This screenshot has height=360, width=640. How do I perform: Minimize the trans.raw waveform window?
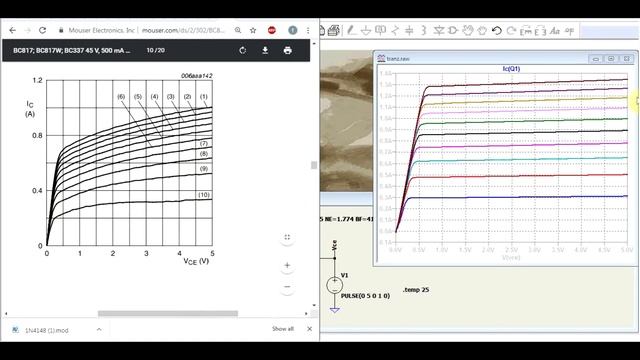pos(596,59)
